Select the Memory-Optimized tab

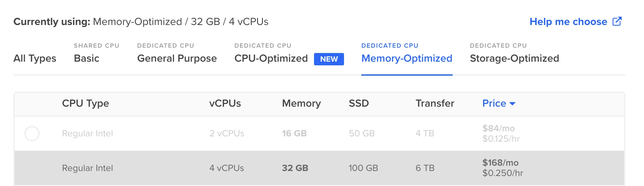407,58
